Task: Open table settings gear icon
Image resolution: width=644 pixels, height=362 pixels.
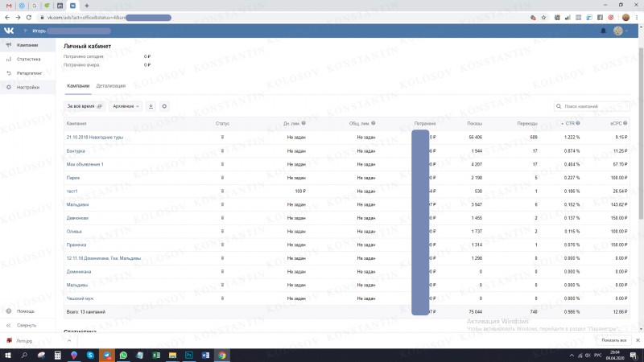Action: 164,106
